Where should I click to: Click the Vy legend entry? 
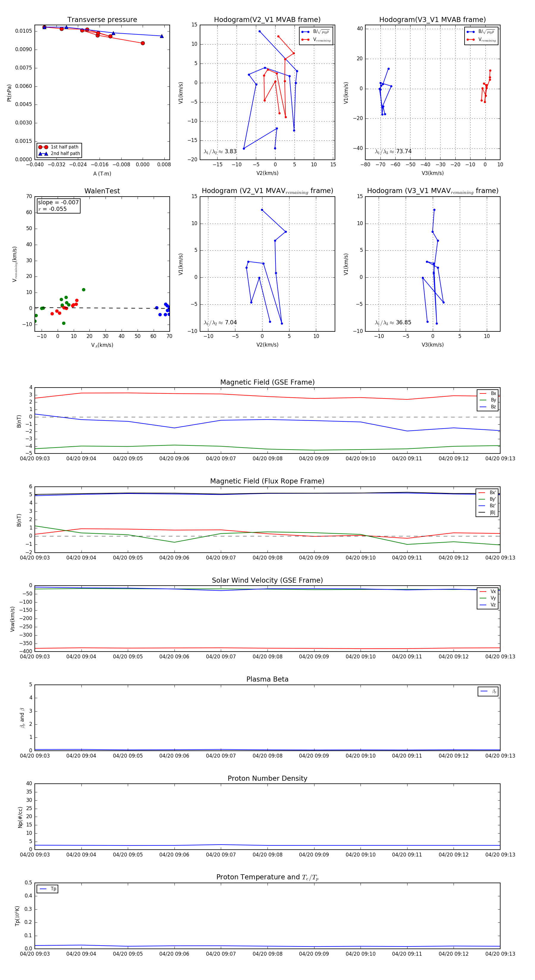(488, 598)
